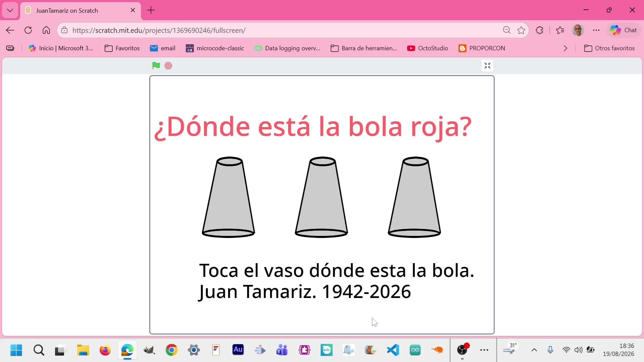The height and width of the screenshot is (362, 644).
Task: Launch Visual Studio Code from taskbar
Action: [393, 350]
